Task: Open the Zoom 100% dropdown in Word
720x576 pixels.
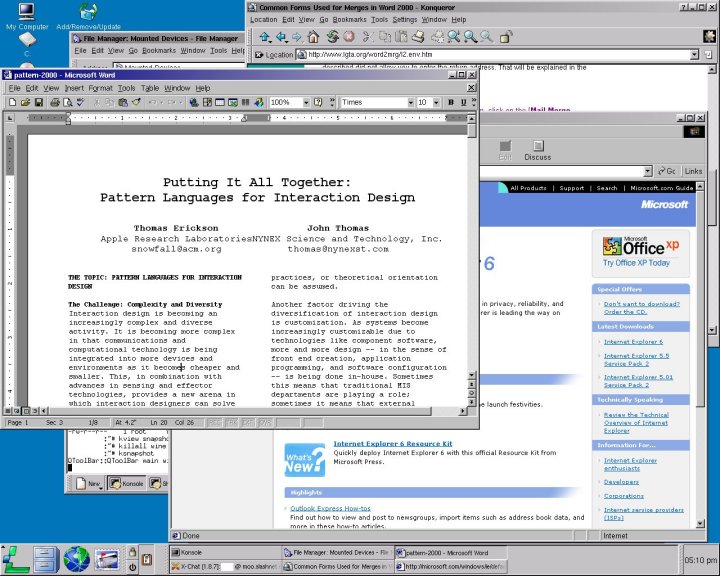Action: tap(306, 102)
